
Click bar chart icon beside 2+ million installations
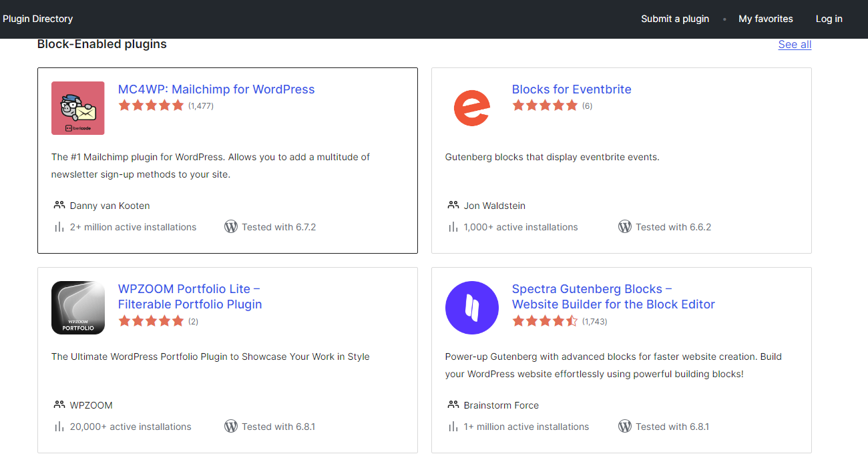click(59, 227)
